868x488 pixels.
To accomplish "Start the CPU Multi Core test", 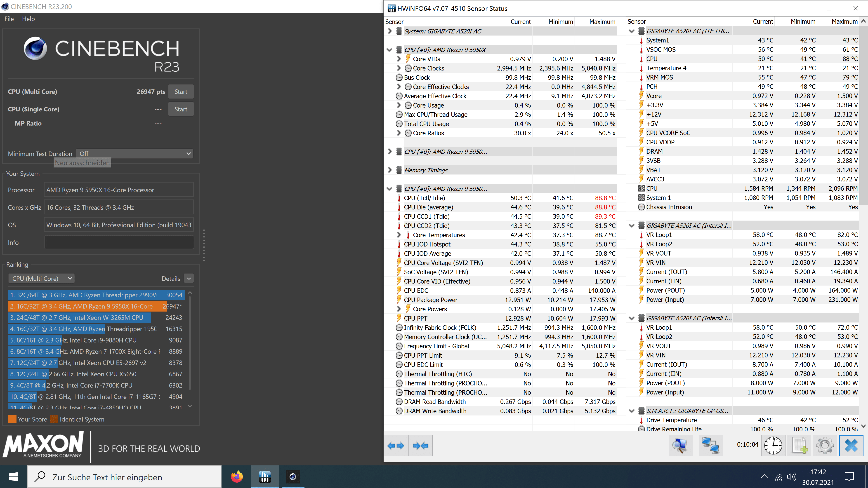I will pos(181,91).
